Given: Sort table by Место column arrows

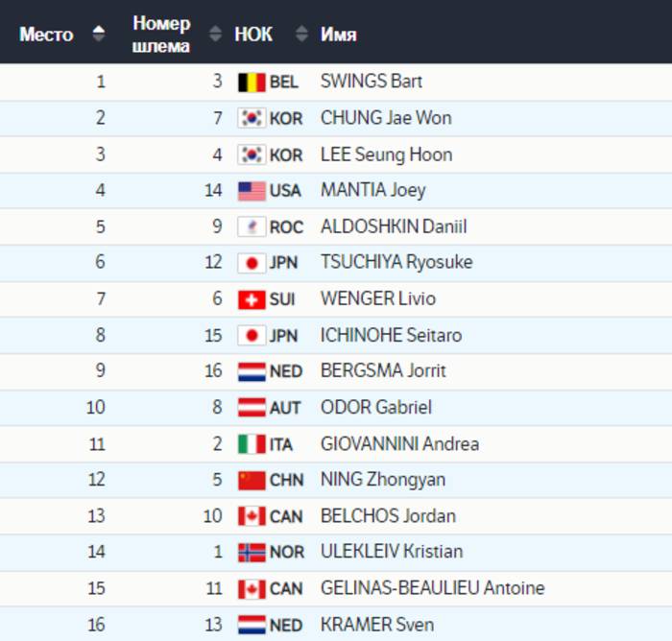Looking at the screenshot, I should (x=99, y=34).
